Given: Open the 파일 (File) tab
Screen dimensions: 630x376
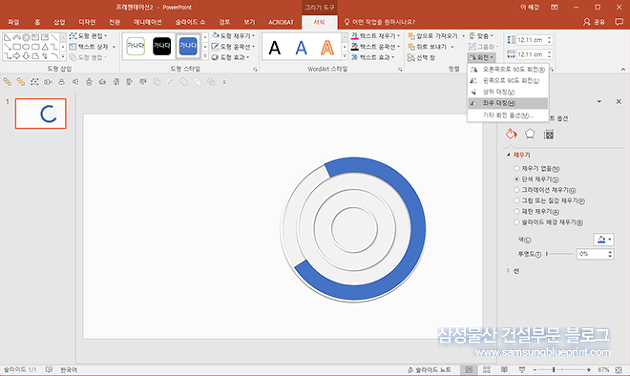Looking at the screenshot, I should (x=13, y=22).
